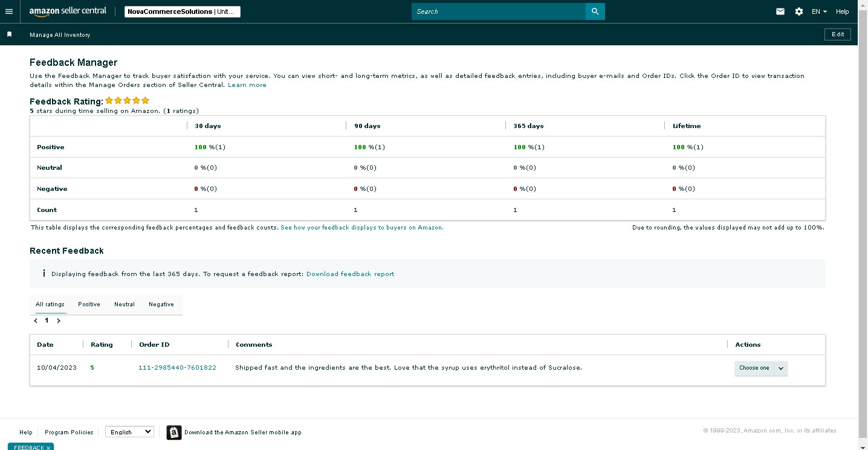Click the Rating column header

coord(102,345)
